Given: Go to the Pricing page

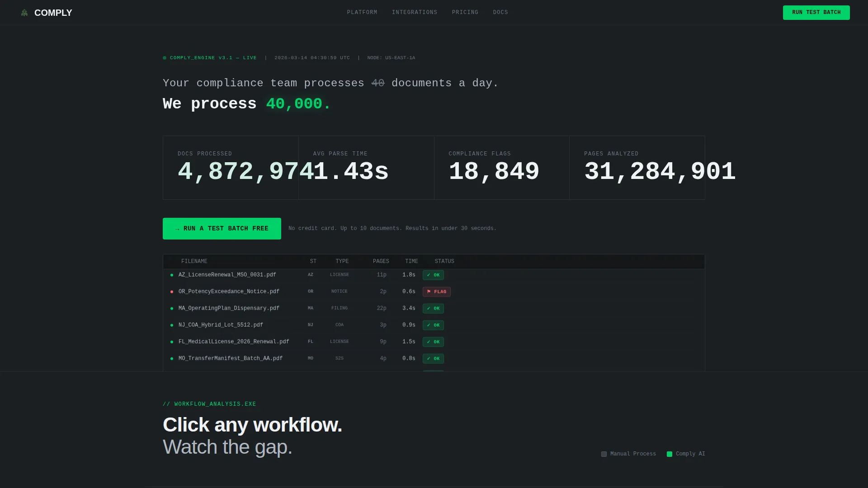Looking at the screenshot, I should tap(465, 13).
